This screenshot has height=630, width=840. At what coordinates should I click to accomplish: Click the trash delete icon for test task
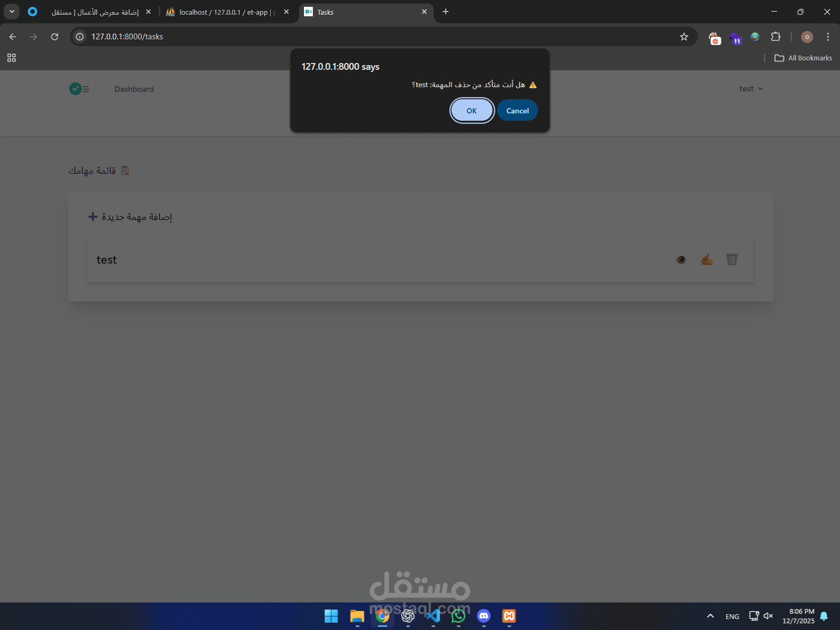(732, 259)
